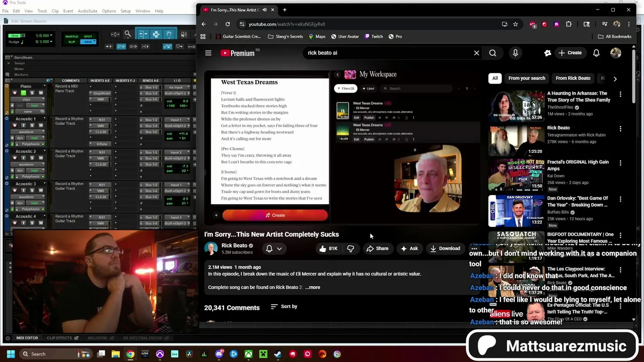Select the Selector tool in Pro Tools
The image size is (644, 362).
click(156, 34)
